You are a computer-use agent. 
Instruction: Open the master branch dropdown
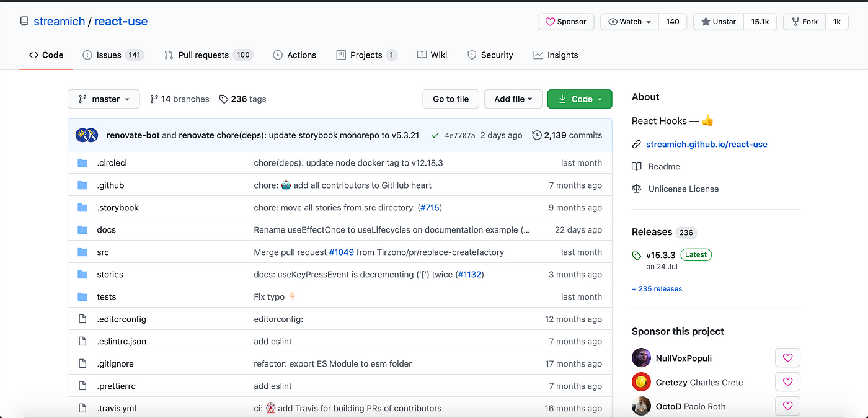pyautogui.click(x=104, y=99)
